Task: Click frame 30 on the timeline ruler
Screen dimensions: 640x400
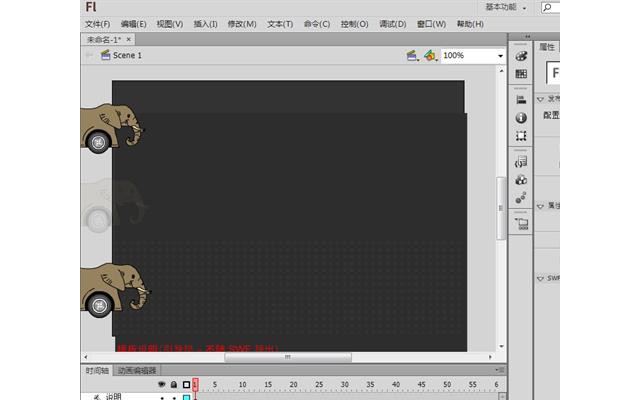Action: click(x=344, y=384)
